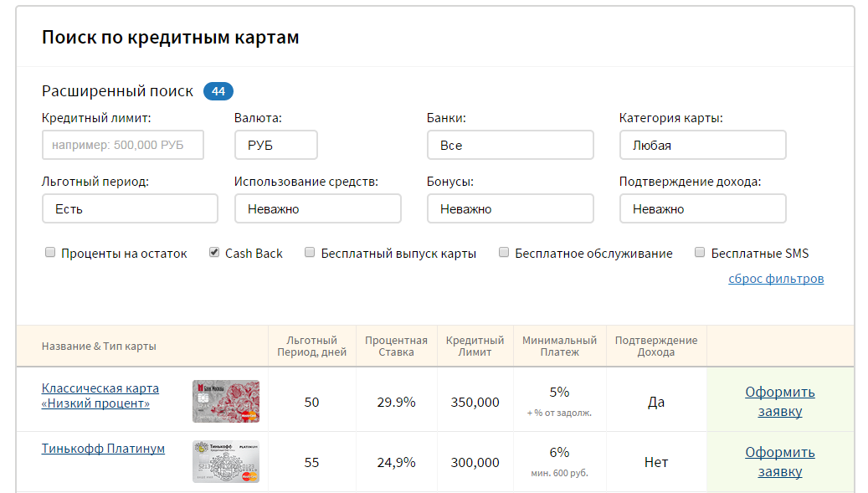This screenshot has width=868, height=493.
Task: Expand the Подтверждение дохода dropdown
Action: [702, 208]
